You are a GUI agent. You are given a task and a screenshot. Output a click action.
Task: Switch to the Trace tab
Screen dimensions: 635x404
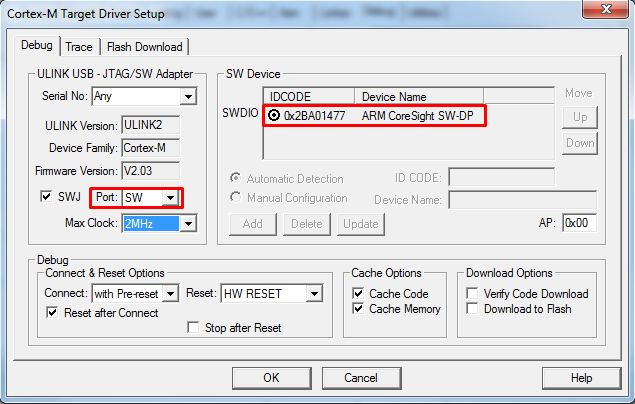[78, 47]
